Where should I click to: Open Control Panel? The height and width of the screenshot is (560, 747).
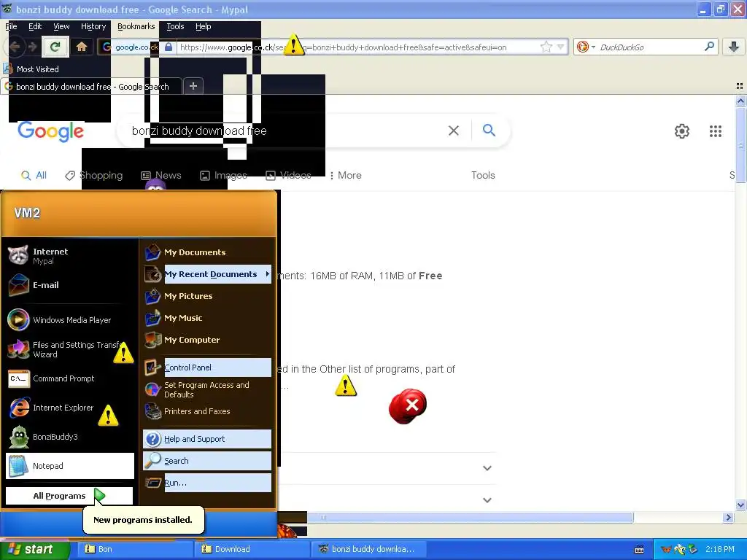click(207, 367)
